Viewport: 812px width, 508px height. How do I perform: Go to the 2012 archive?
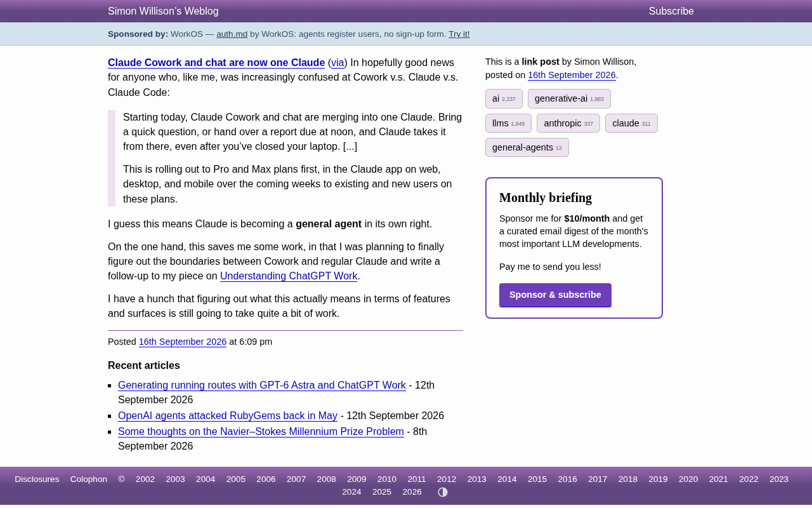click(447, 479)
